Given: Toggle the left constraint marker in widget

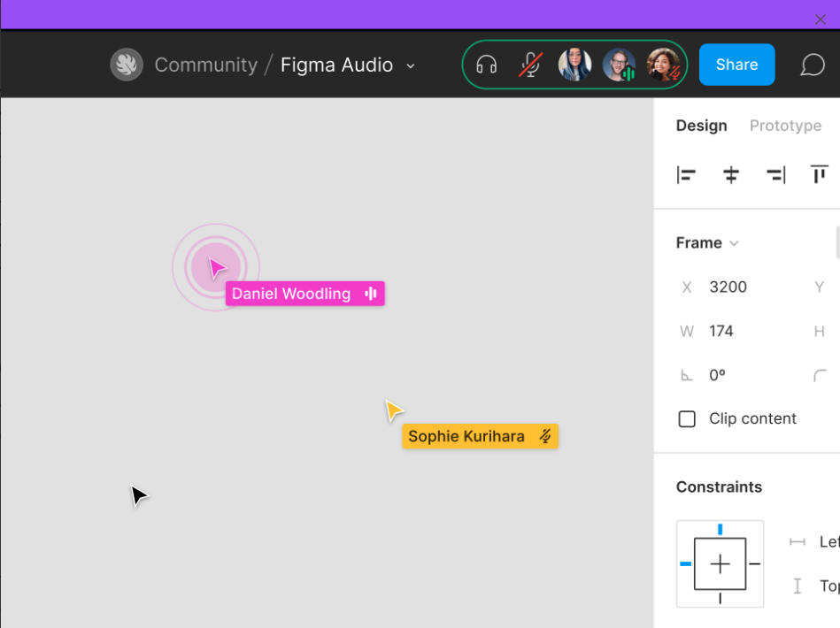Looking at the screenshot, I should 685,563.
